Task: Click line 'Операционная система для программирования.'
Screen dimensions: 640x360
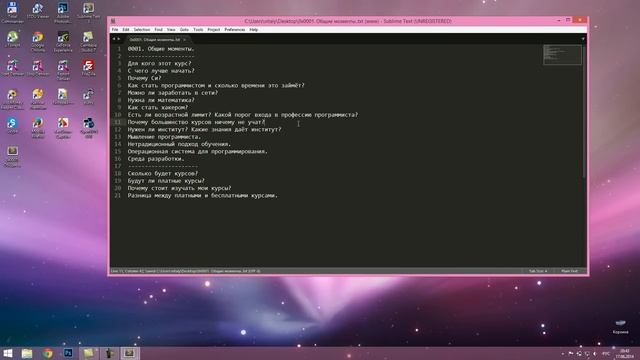Action: coord(198,152)
